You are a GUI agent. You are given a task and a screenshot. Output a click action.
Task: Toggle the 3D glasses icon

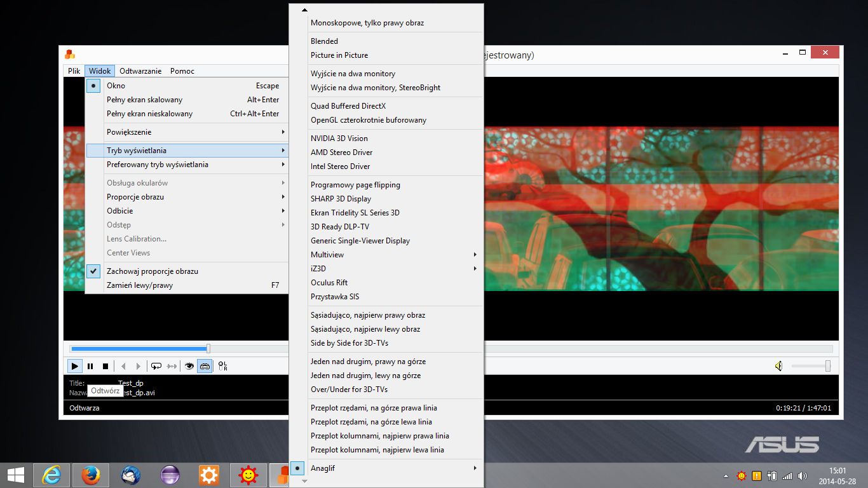(x=205, y=366)
